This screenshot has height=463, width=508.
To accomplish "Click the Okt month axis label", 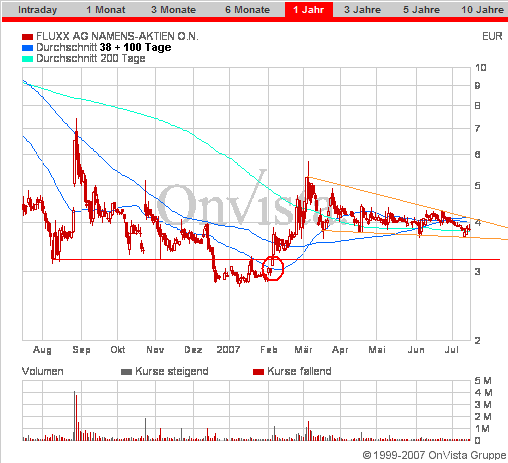I will [118, 349].
